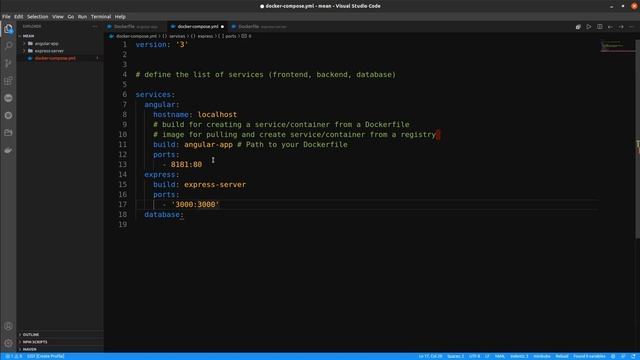
Task: Open the Explorer view in the activity bar
Action: coord(8,29)
